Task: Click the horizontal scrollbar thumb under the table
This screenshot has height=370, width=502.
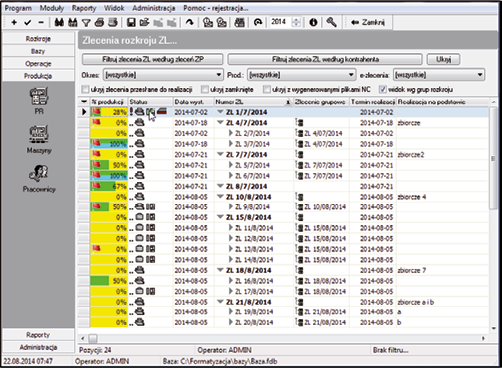Action: [x=93, y=338]
